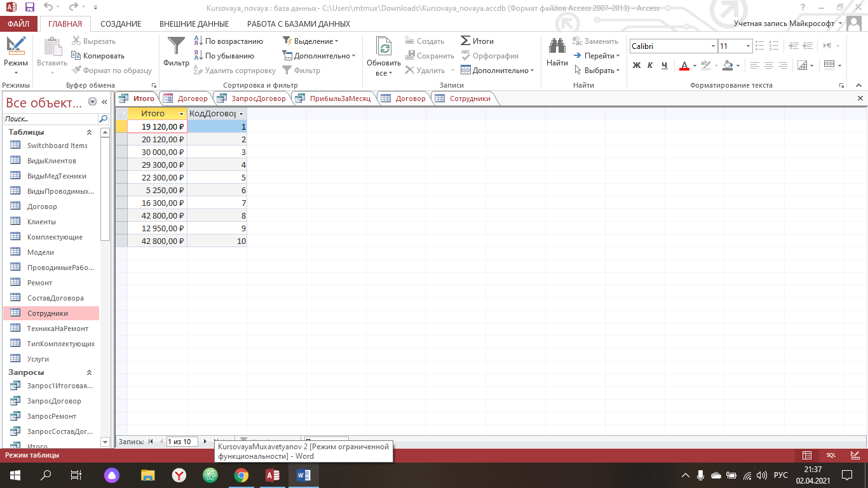
Task: Click the Копировать button
Action: (98, 56)
